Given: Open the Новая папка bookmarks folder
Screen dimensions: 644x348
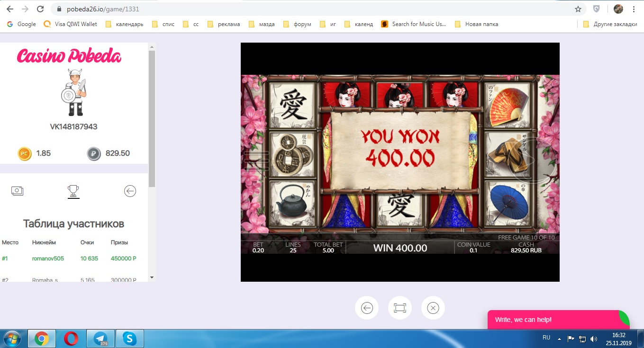Looking at the screenshot, I should [476, 24].
